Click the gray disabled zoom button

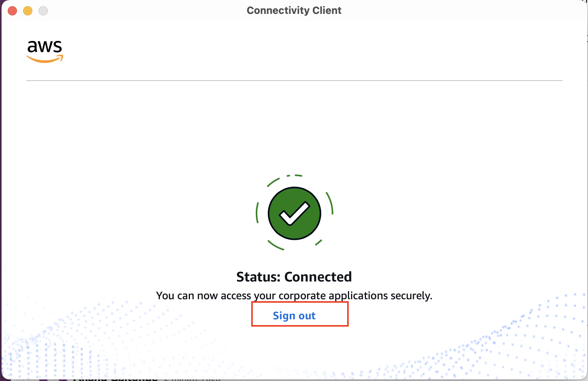pos(43,11)
